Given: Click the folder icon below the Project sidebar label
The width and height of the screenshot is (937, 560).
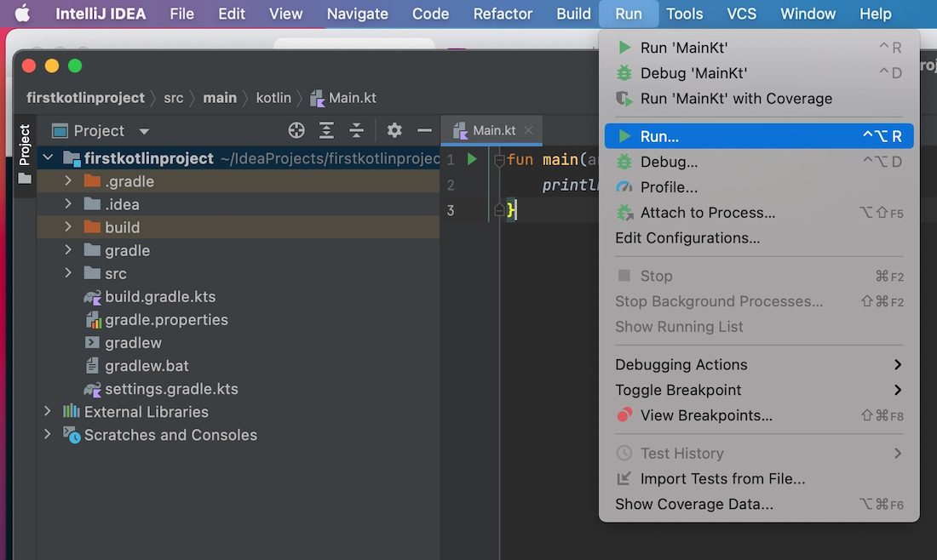Looking at the screenshot, I should coord(25,179).
